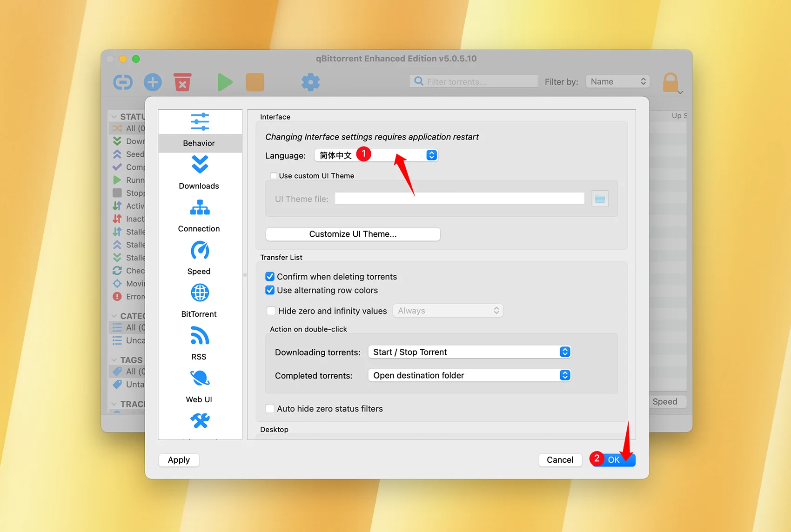Open the BitTorrent settings page
This screenshot has height=532, width=791.
tap(200, 301)
